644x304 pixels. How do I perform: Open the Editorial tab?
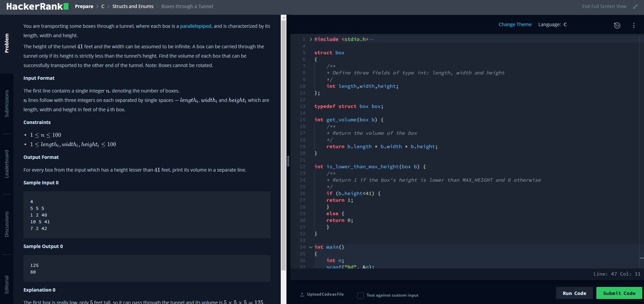[x=6, y=284]
